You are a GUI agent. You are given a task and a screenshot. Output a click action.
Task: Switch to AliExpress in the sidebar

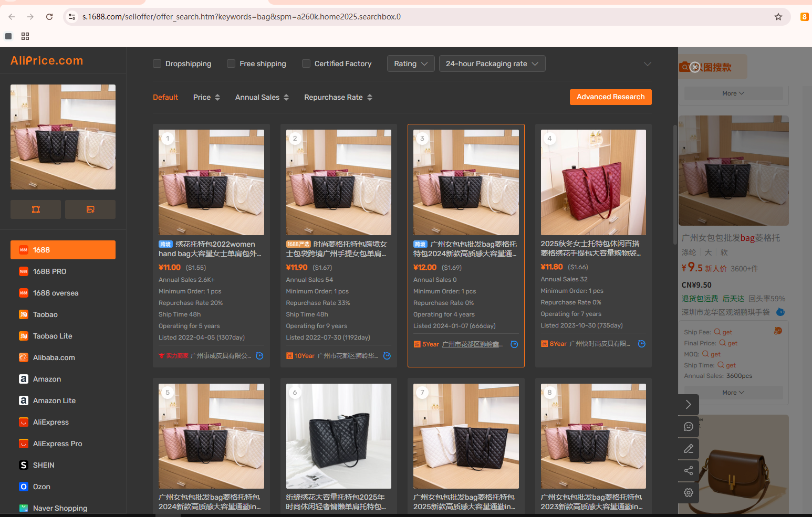(50, 422)
